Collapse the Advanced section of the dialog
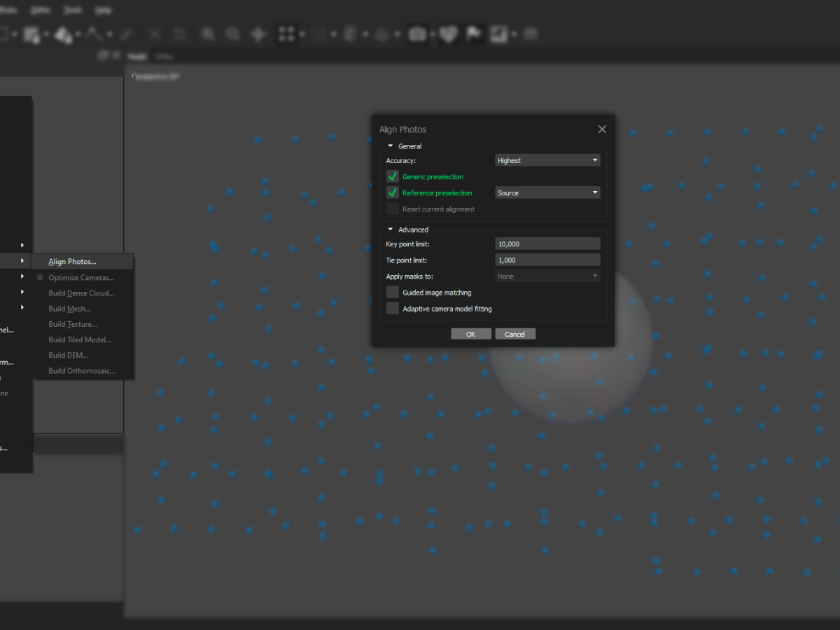The image size is (840, 630). coord(391,229)
